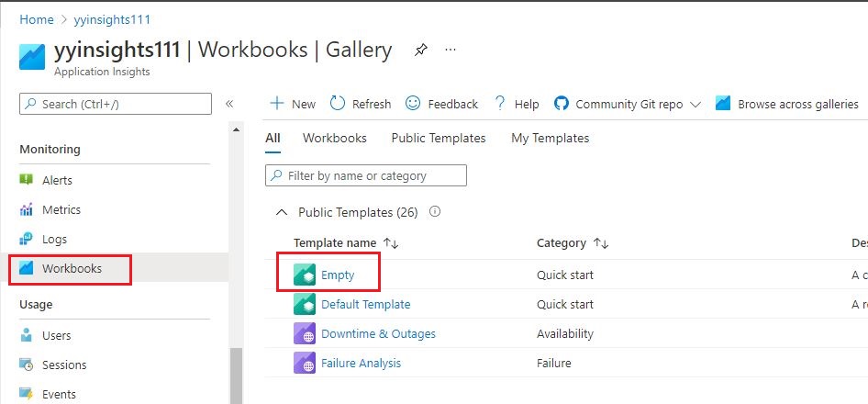Switch to the Public Templates tab
The image size is (868, 404).
pos(438,138)
